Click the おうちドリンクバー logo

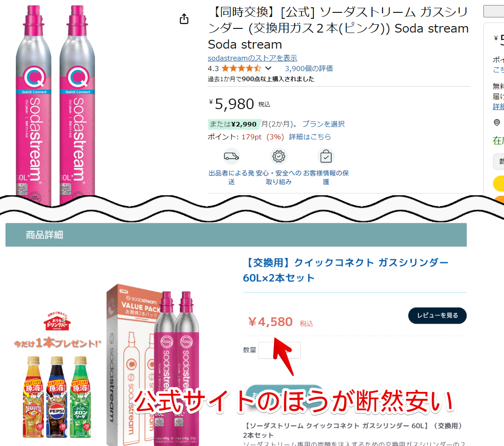[57, 322]
